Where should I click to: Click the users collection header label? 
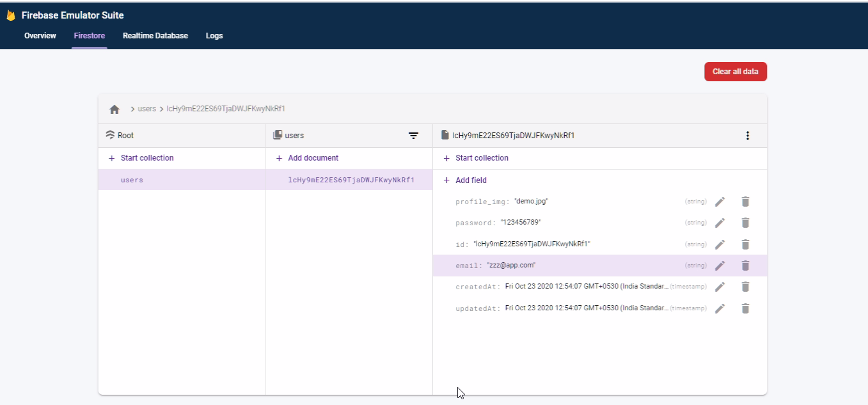click(294, 136)
